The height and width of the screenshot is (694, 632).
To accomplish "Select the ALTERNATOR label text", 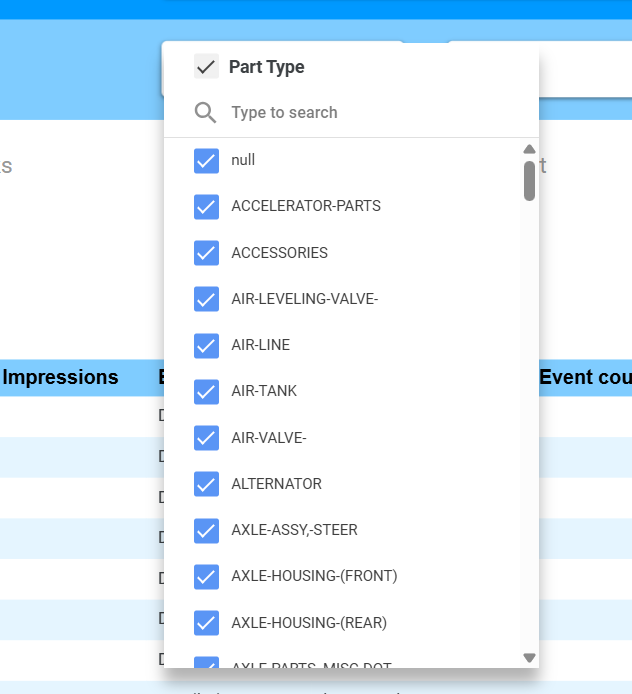I will tap(276, 484).
